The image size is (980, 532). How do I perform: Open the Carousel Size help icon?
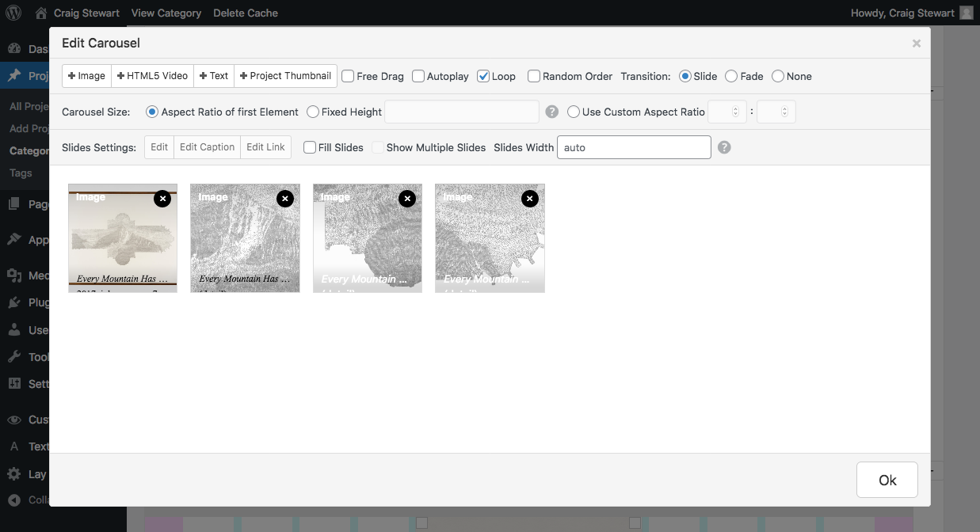551,112
